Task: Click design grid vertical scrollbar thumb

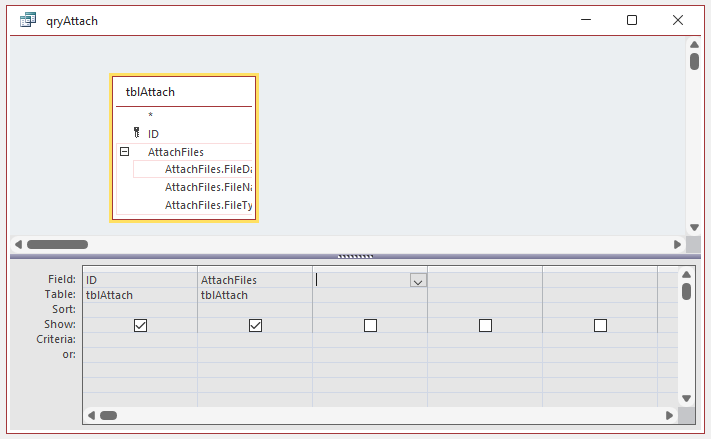Action: (x=686, y=292)
